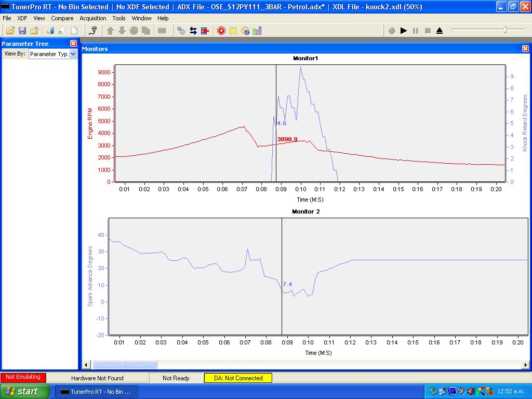Click the Not Emulating status indicator

tap(23, 377)
